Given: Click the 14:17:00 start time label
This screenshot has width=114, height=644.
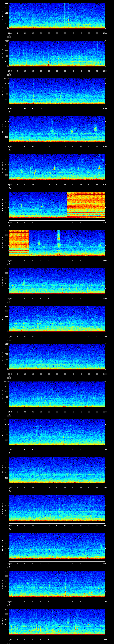Looking at the screenshot, I should point(9,147).
